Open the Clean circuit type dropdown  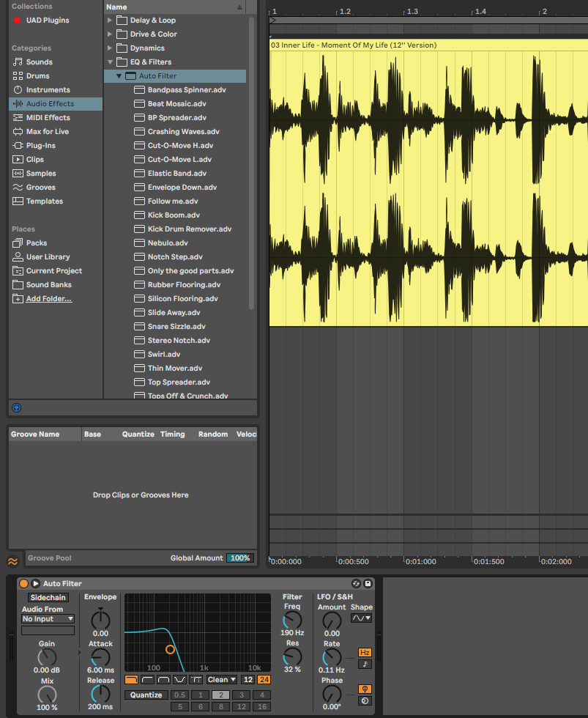coord(221,680)
